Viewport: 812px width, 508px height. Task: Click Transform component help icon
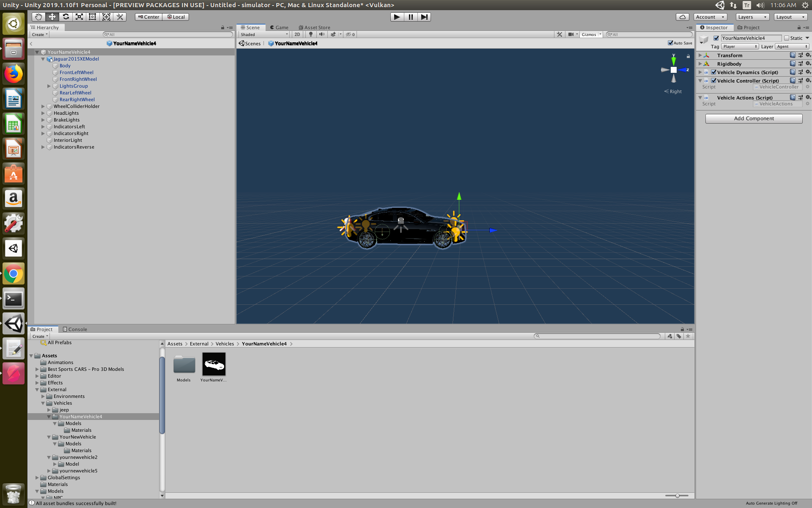coord(793,55)
